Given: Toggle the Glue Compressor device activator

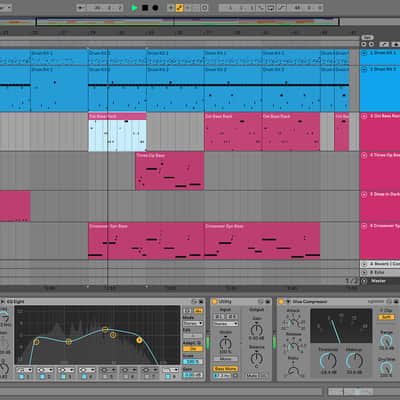Looking at the screenshot, I should (x=281, y=301).
